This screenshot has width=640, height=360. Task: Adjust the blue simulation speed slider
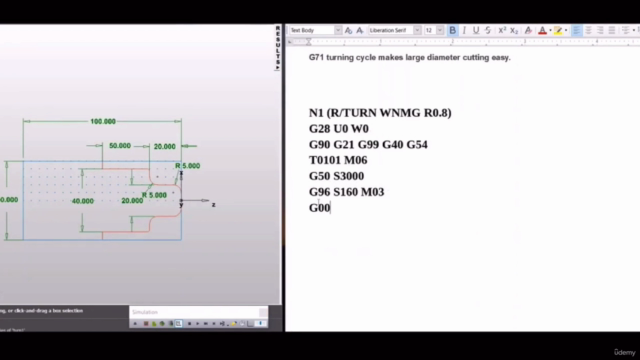(x=260, y=324)
